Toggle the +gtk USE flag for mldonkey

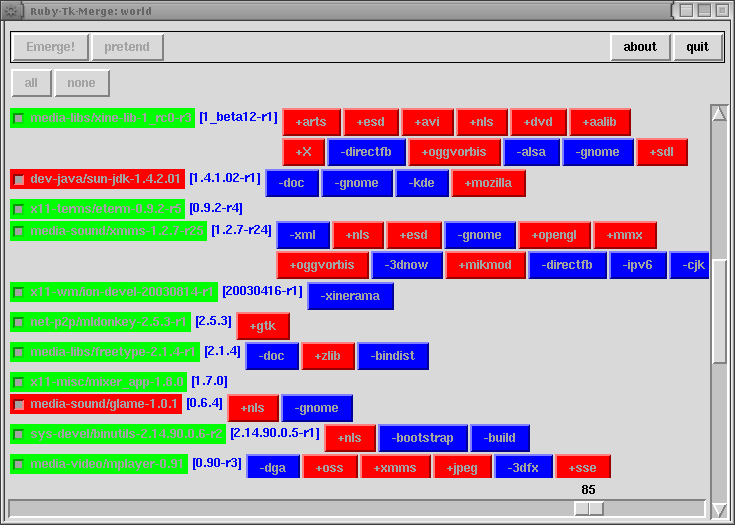(x=263, y=326)
